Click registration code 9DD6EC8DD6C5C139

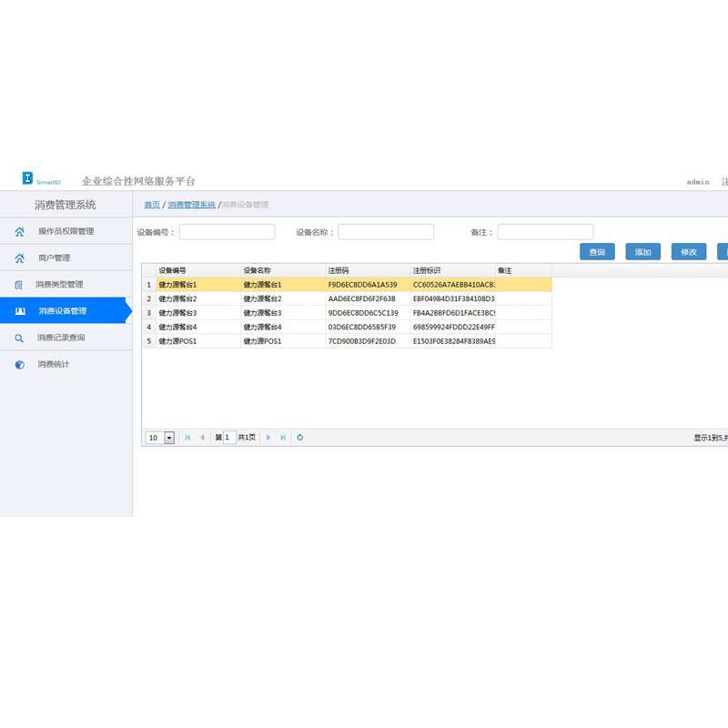click(363, 313)
